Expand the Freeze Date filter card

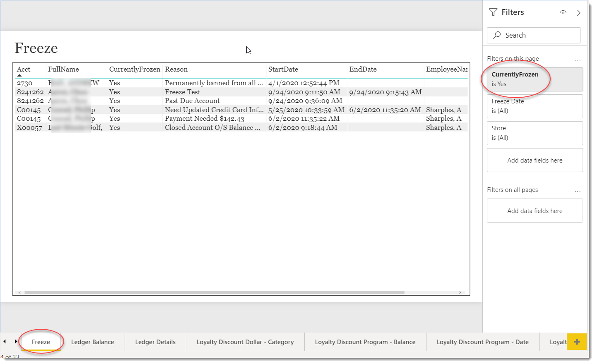coord(535,106)
